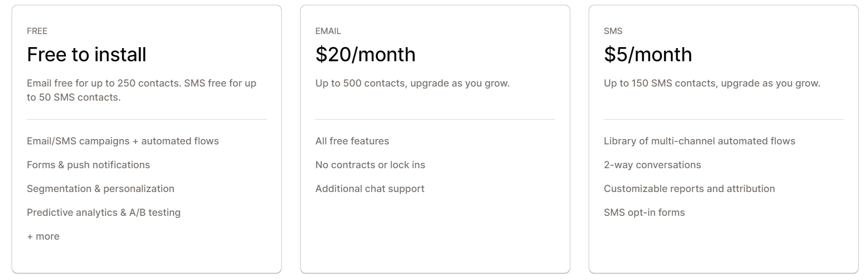The width and height of the screenshot is (868, 280).
Task: Click "Forms & push notifications" feature
Action: click(88, 165)
